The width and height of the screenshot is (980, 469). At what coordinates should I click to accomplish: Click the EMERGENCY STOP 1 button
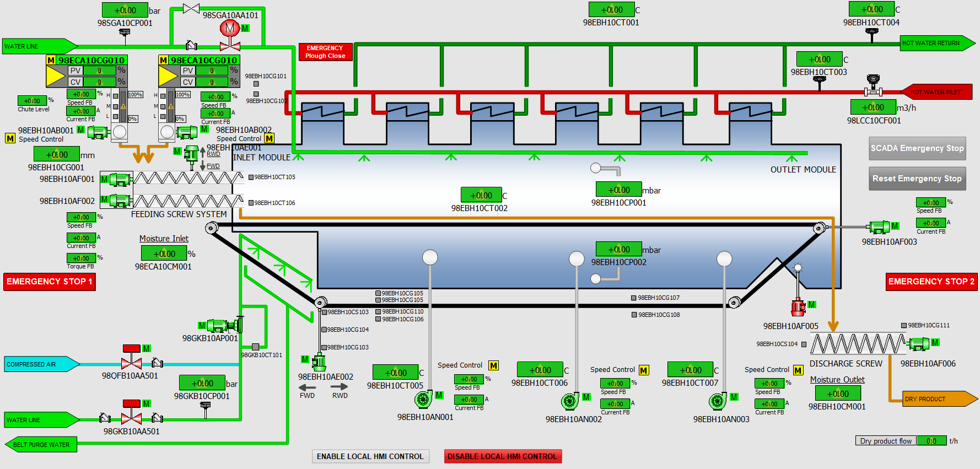pyautogui.click(x=50, y=282)
